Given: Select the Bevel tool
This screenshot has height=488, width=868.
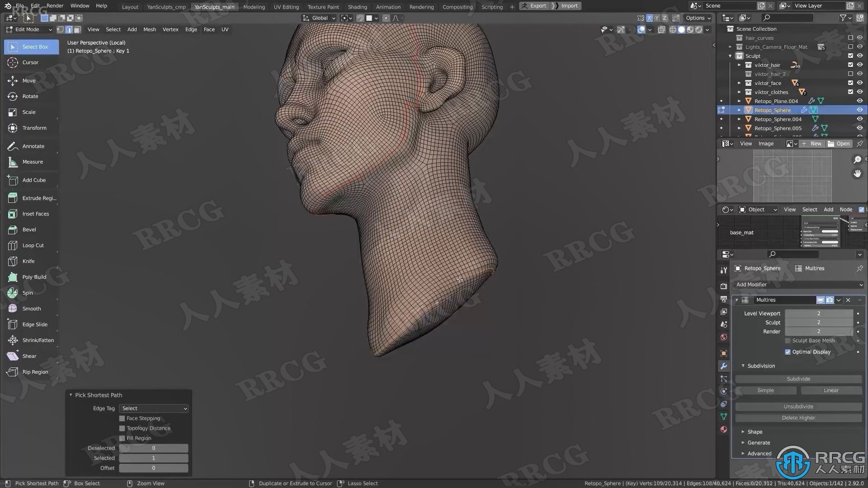Looking at the screenshot, I should [x=28, y=230].
